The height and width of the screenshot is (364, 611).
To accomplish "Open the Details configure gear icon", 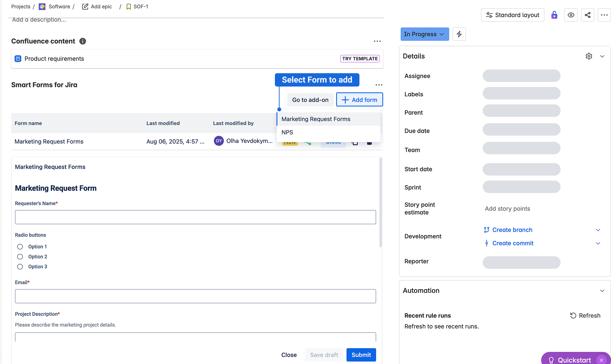I will coord(589,56).
